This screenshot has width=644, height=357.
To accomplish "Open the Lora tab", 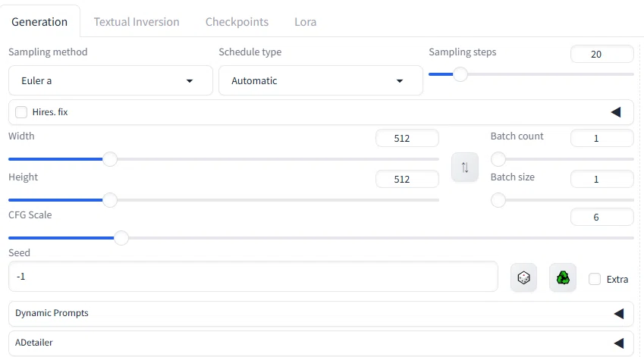I will [305, 22].
